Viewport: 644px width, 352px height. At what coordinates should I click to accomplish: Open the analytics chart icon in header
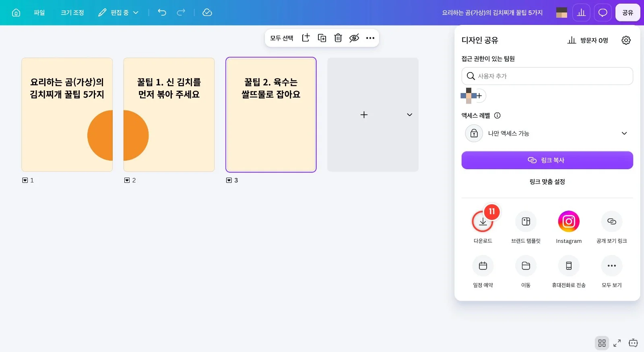point(581,12)
